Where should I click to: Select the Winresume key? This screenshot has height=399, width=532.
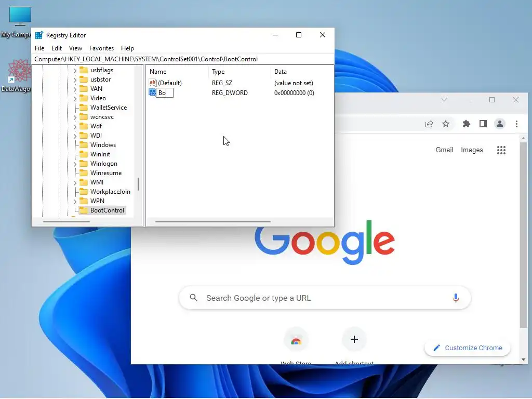click(x=106, y=173)
